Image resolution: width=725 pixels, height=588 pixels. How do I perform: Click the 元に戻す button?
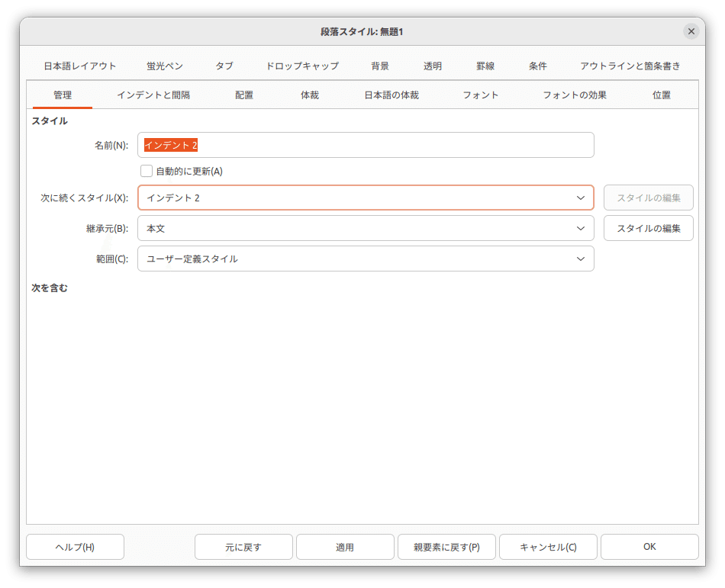243,547
